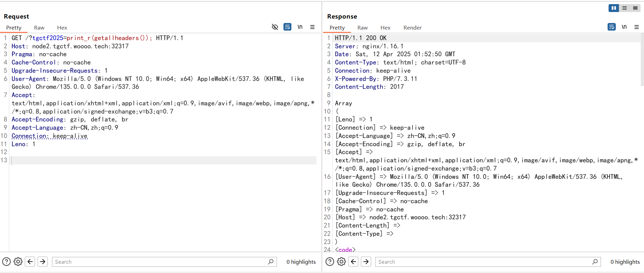Go to next search match in Response
Image resolution: width=644 pixels, height=273 pixels.
click(x=366, y=262)
